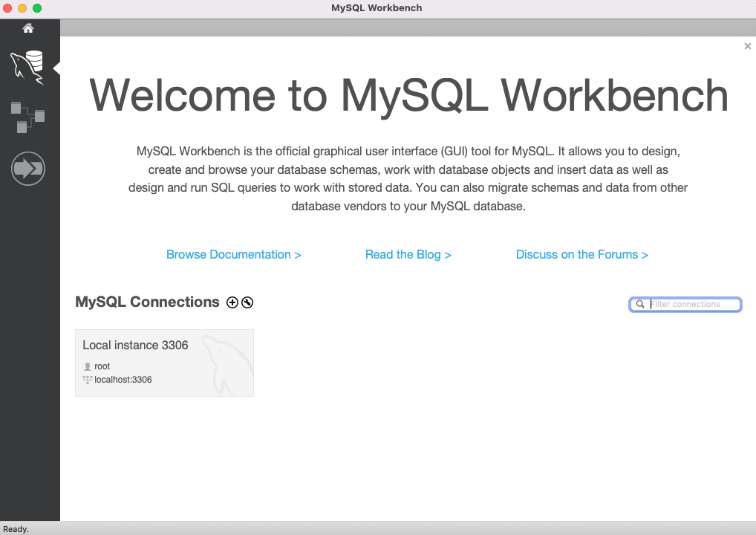Select the MySQL Connections dolphin sidebar icon

27,68
